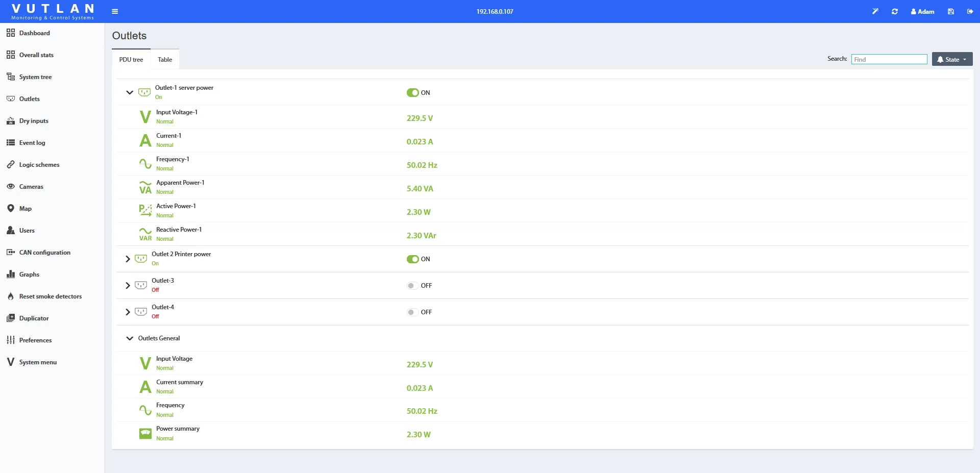Open the State dropdown button
This screenshot has height=473, width=980.
click(x=952, y=59)
